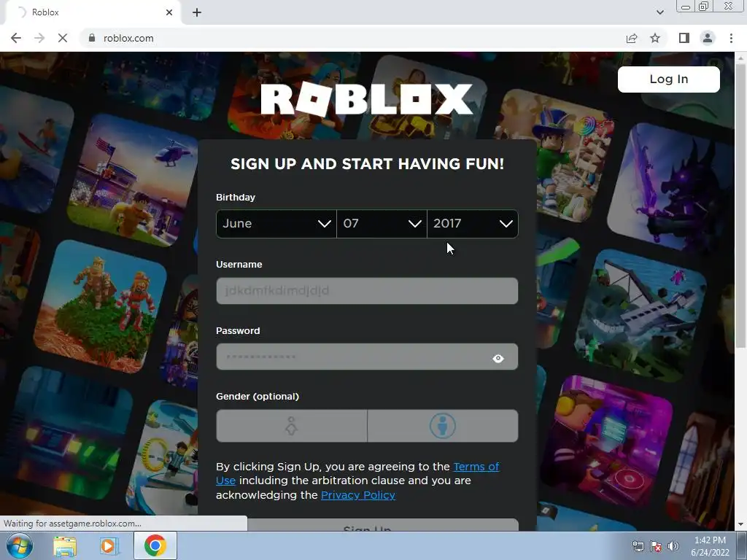Open the Privacy Policy link
Screen dimensions: 747x560
(357, 495)
